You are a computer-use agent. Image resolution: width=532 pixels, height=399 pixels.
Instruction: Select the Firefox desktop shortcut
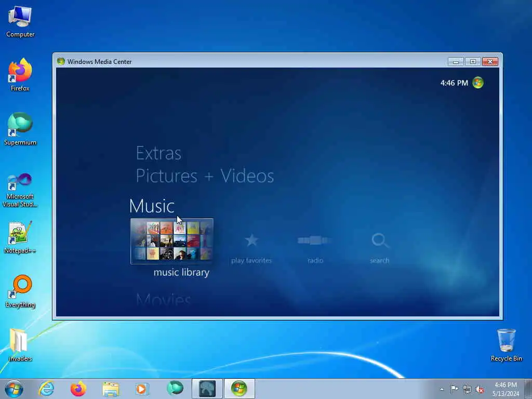coord(20,75)
